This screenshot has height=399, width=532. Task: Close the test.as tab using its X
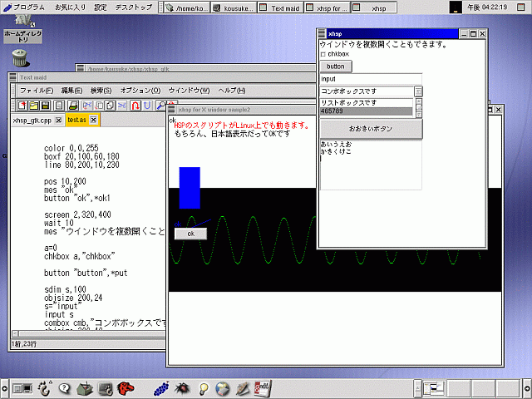(x=94, y=120)
